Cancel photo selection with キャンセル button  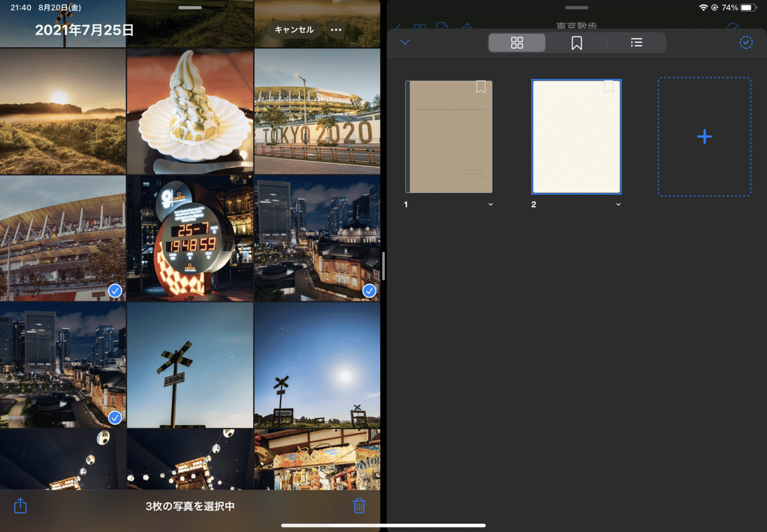click(x=294, y=29)
